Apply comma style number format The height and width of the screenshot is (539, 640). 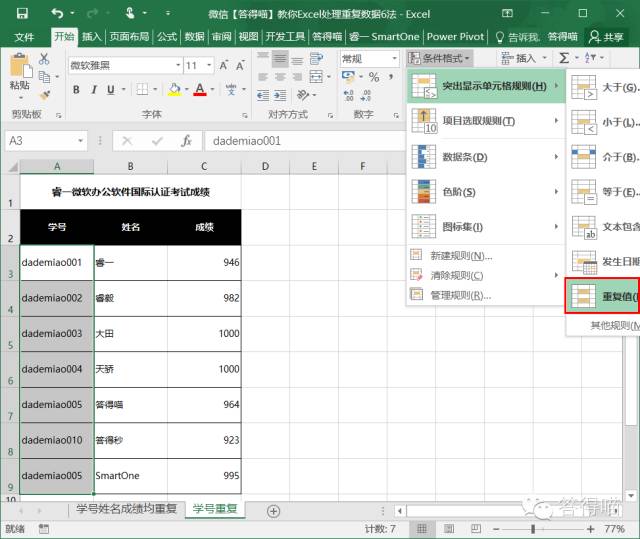391,77
